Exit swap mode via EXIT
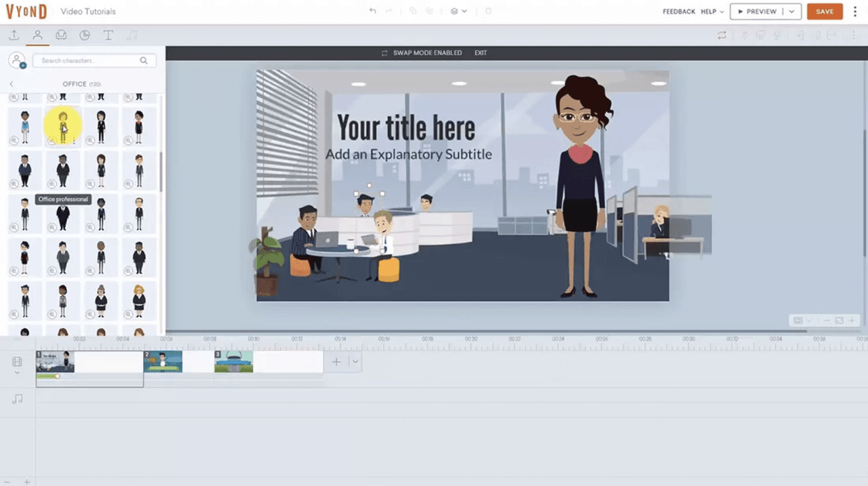 (x=480, y=53)
